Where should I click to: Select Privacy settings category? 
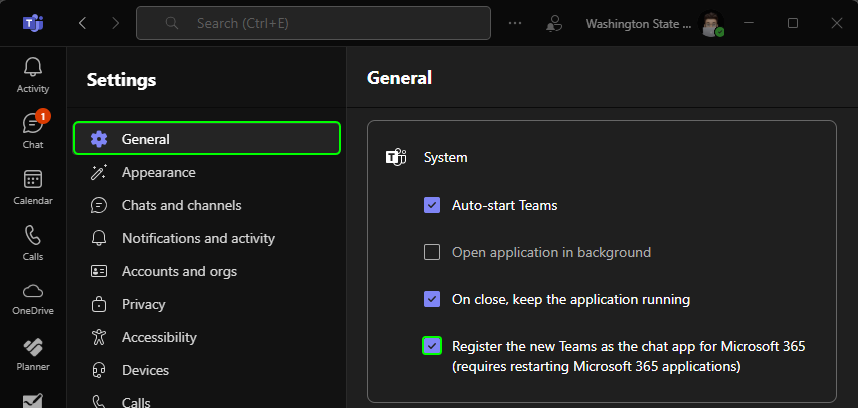(207, 304)
